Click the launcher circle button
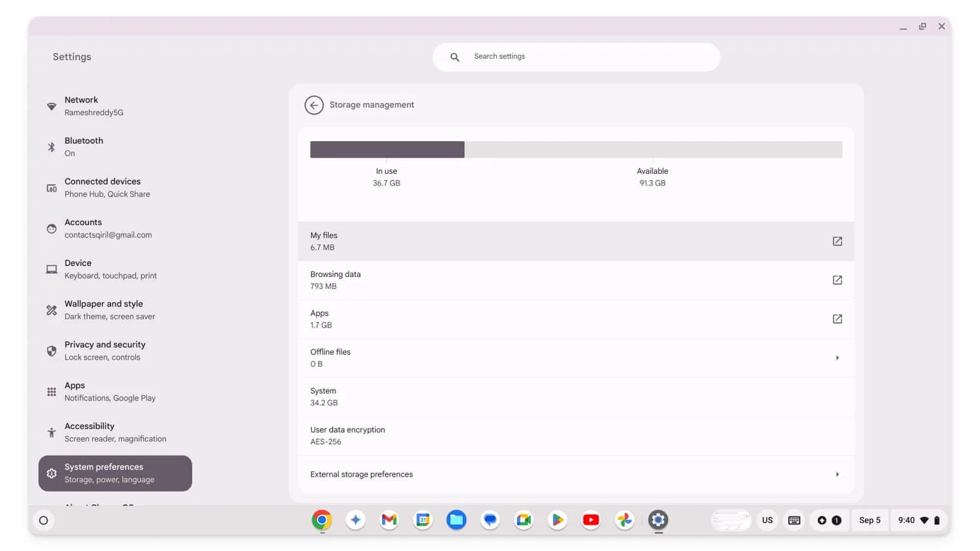Image resolution: width=980 pixels, height=551 pixels. click(44, 521)
